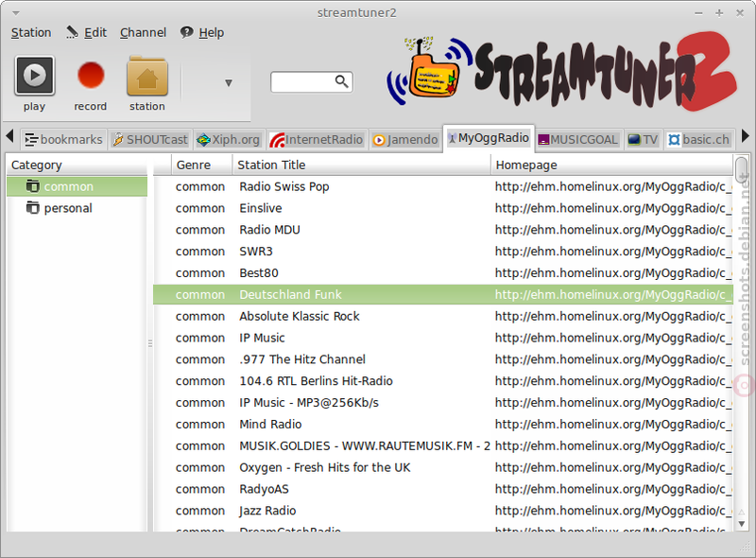Click the Einslive homepage URL
This screenshot has height=558, width=756.
click(x=613, y=208)
